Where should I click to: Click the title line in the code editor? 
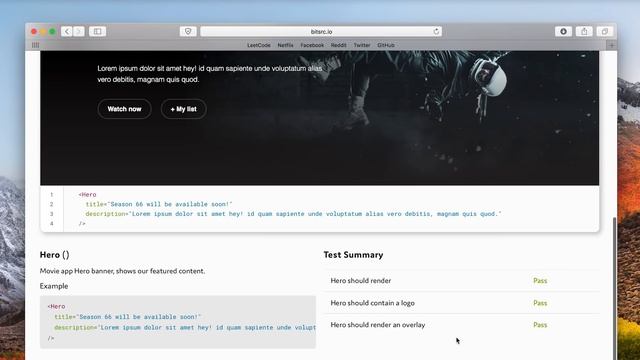tap(159, 204)
